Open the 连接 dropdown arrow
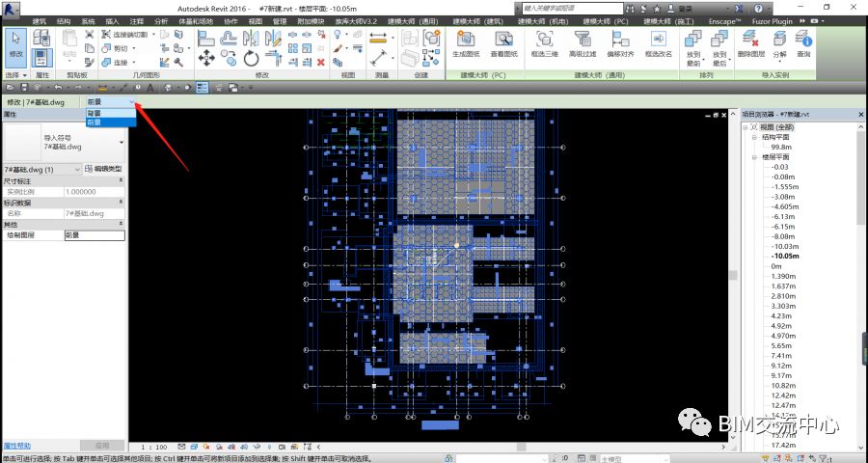The height and width of the screenshot is (463, 868). click(x=134, y=63)
